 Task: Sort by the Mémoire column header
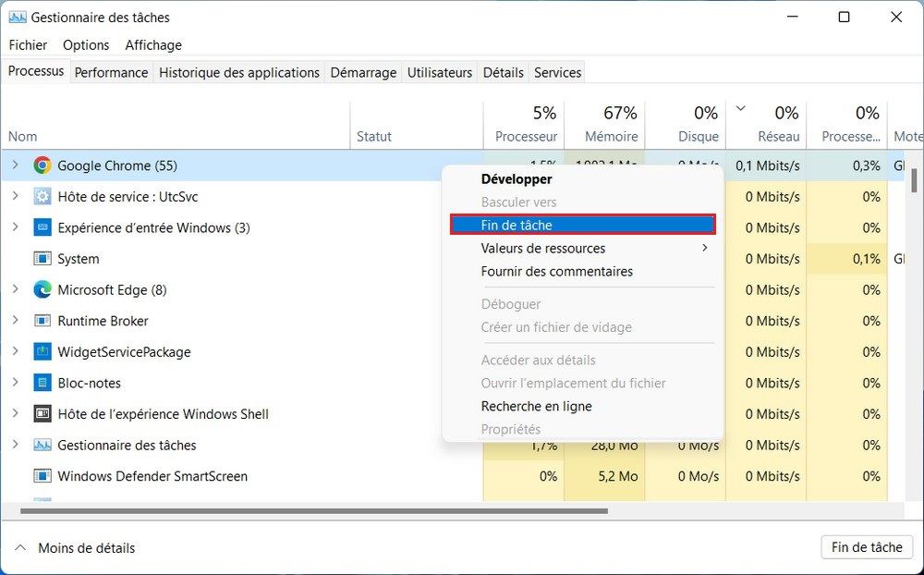(x=604, y=125)
